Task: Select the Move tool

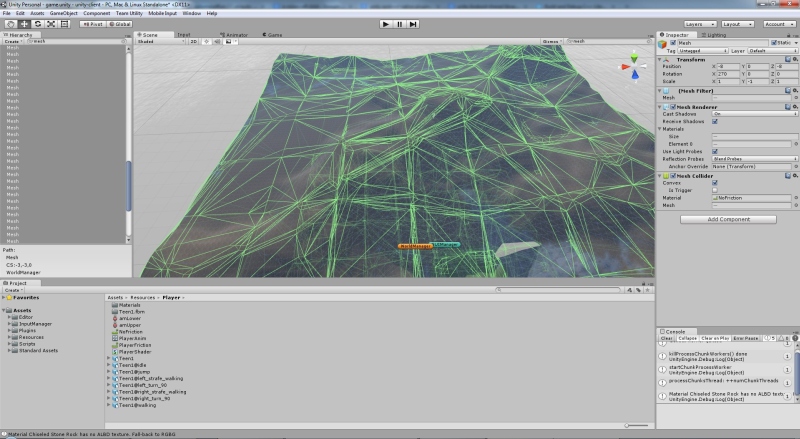Action: pos(23,23)
